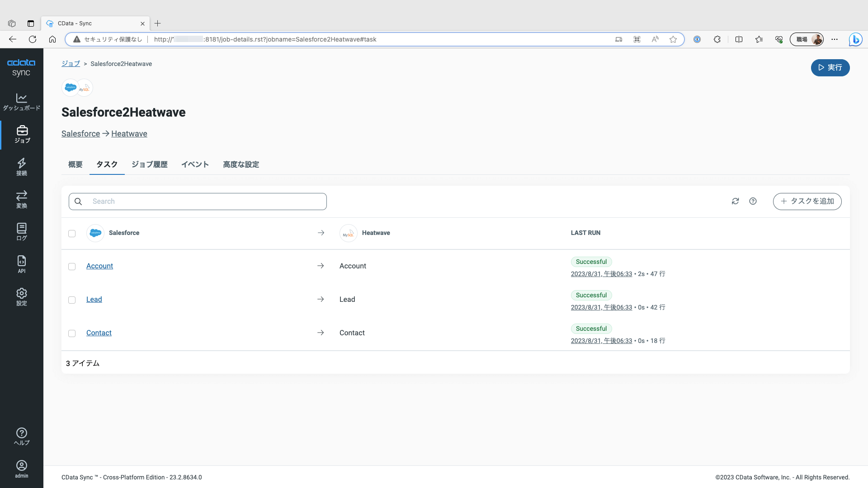Toggle the select-all header checkbox
868x488 pixels.
tap(72, 234)
